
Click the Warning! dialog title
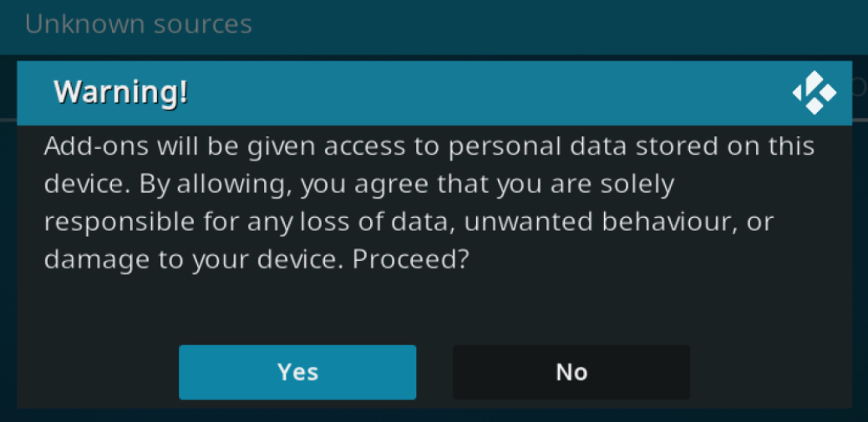[121, 93]
